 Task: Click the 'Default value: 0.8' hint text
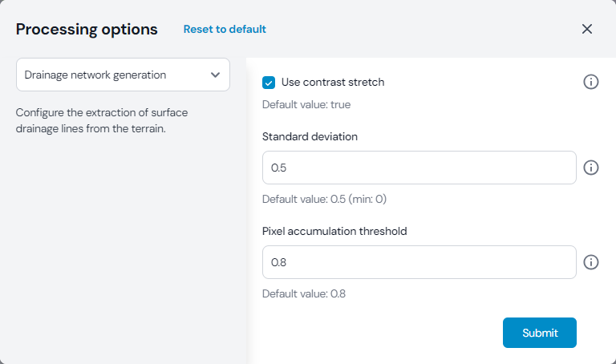point(304,293)
